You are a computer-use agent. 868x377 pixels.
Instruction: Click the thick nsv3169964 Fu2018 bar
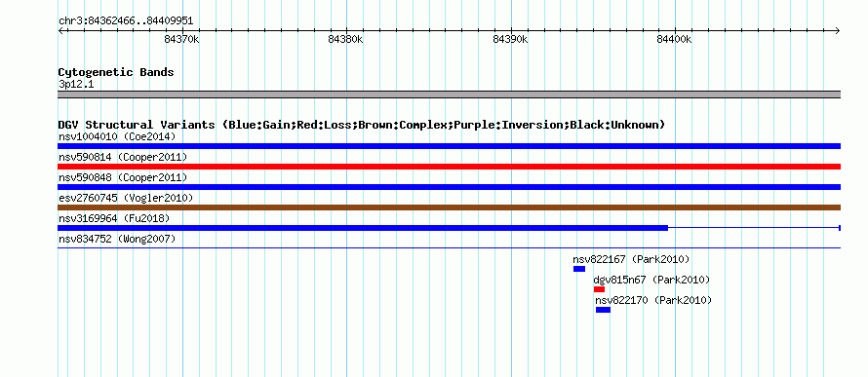pyautogui.click(x=363, y=228)
